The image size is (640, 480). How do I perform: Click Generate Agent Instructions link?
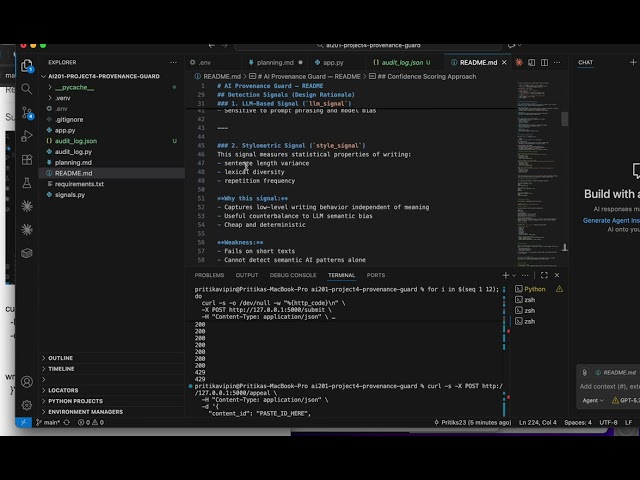click(x=611, y=220)
